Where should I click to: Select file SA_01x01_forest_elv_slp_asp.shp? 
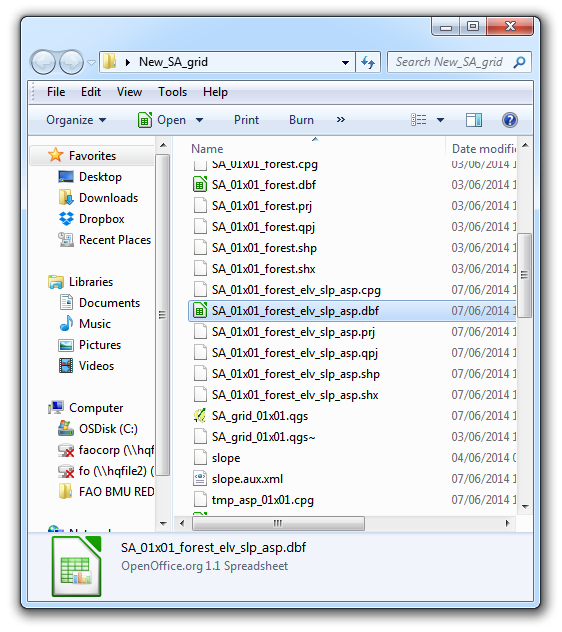coord(296,374)
